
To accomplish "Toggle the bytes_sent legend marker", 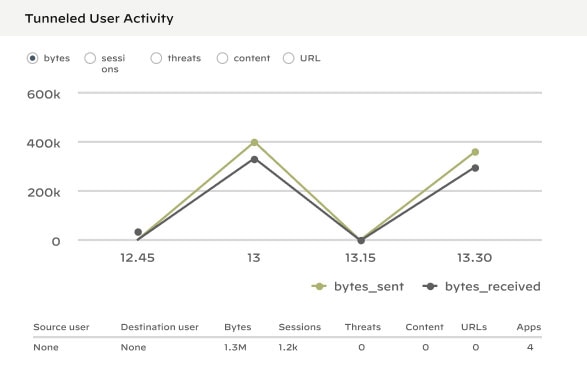I will click(319, 287).
